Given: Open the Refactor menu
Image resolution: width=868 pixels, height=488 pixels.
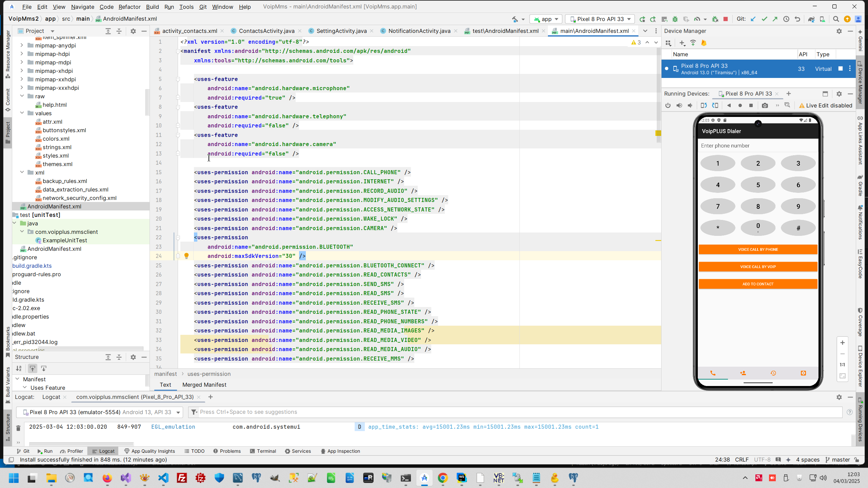Looking at the screenshot, I should [x=129, y=7].
